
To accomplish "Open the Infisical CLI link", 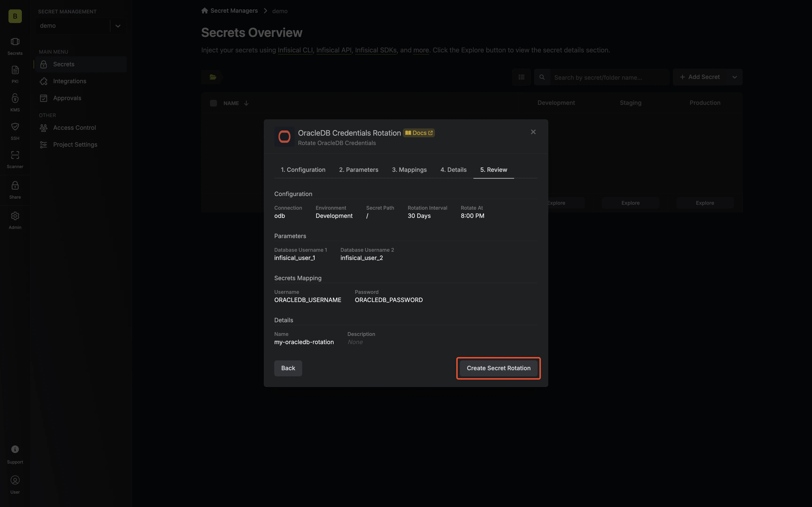I will click(x=295, y=50).
